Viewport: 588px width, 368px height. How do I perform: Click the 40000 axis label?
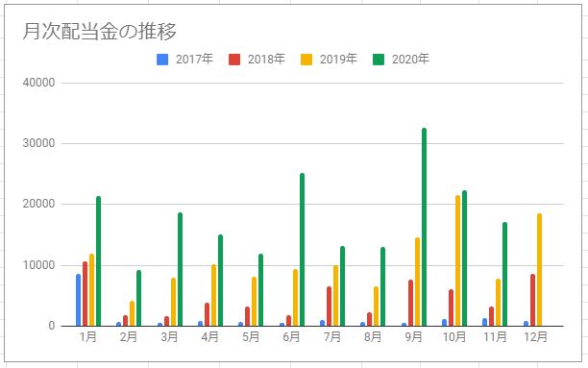coord(38,83)
